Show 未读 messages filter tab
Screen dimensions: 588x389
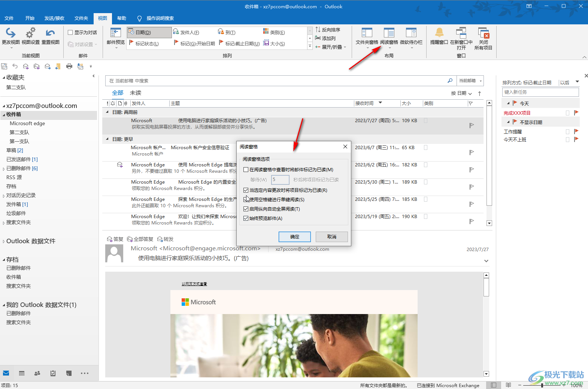136,93
